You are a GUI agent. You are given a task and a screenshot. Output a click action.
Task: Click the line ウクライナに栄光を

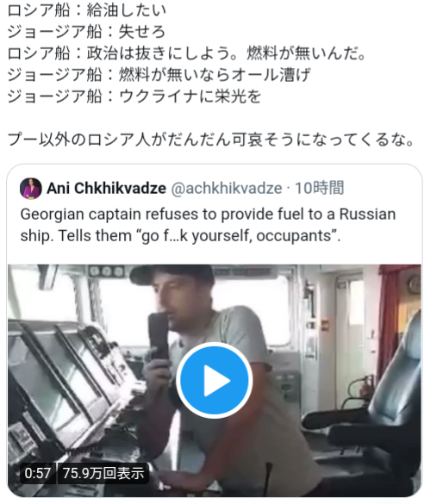(x=190, y=96)
